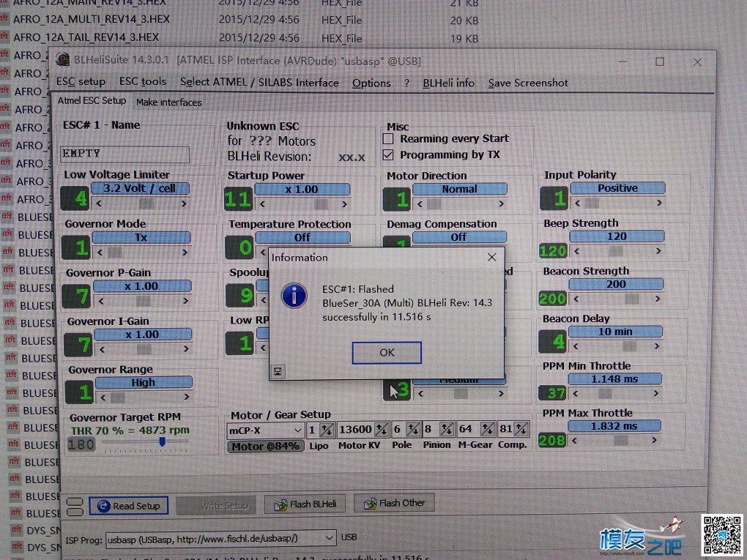Screen dimensions: 747x560
Task: Decrease Governor I-Gain with left arrow
Action: (102, 349)
